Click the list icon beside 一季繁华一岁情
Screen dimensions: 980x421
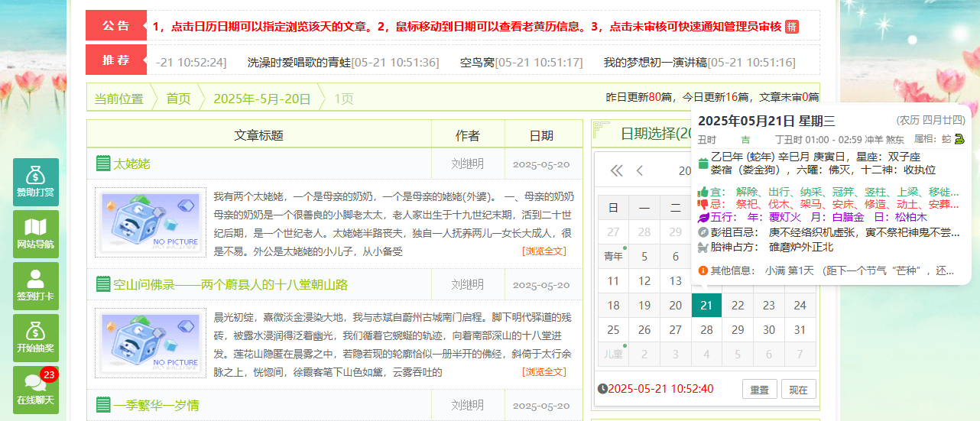[x=103, y=405]
